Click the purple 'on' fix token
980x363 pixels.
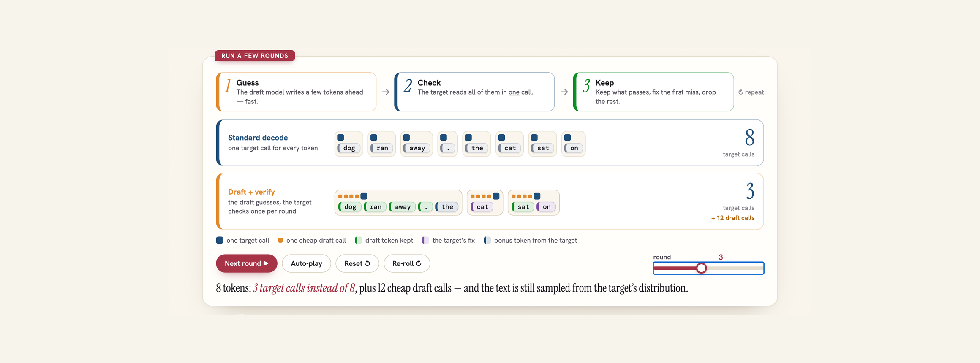546,207
